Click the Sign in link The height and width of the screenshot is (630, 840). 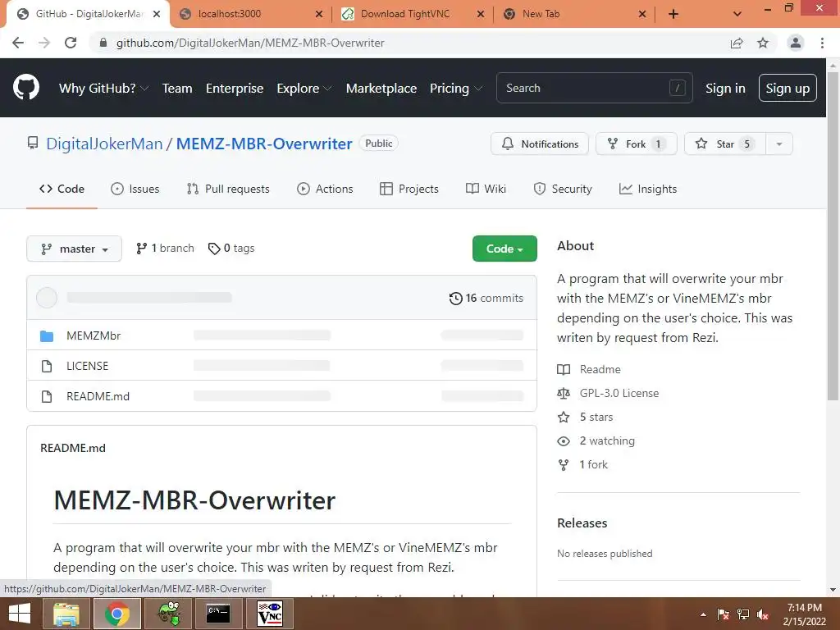(725, 88)
